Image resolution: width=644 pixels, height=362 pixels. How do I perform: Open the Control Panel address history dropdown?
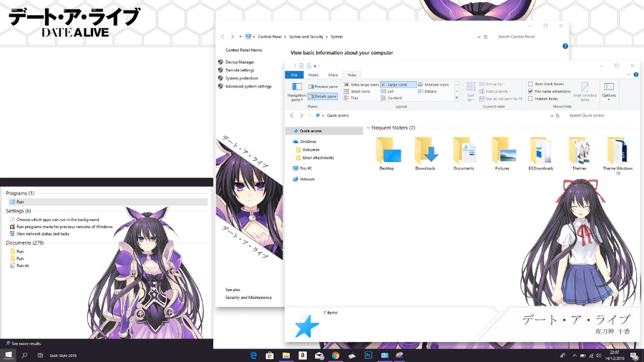coord(479,37)
